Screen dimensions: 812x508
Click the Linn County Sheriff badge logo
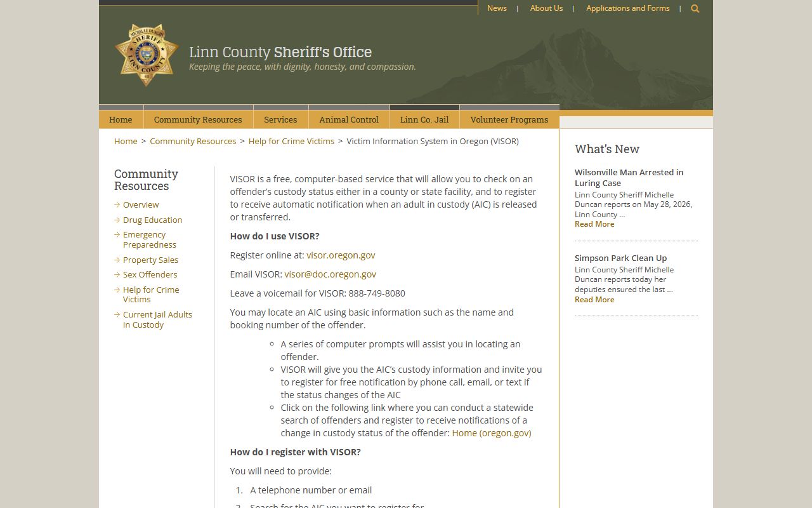coord(147,55)
